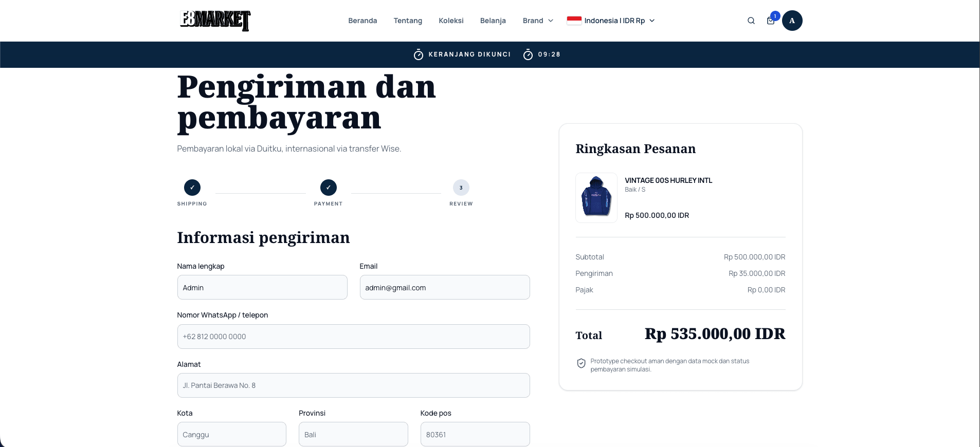Click the 'Baik / S' condition text
The width and height of the screenshot is (980, 447).
[x=635, y=190]
